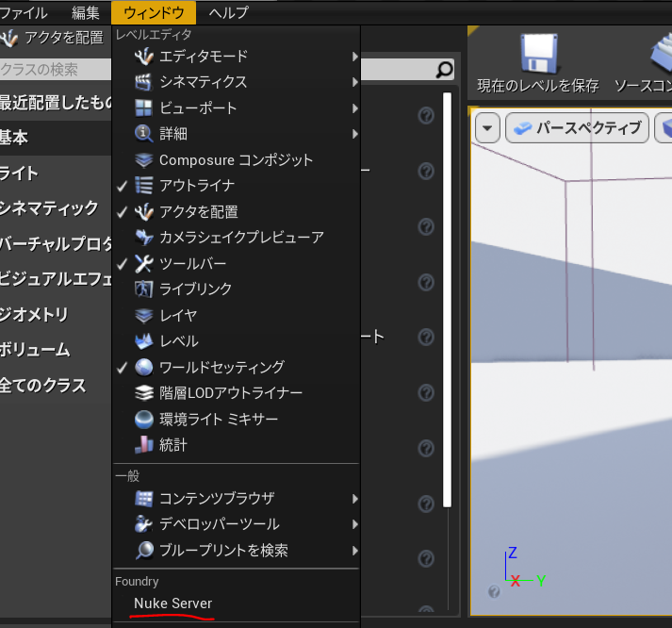Click the 統計 bar chart icon

143,445
